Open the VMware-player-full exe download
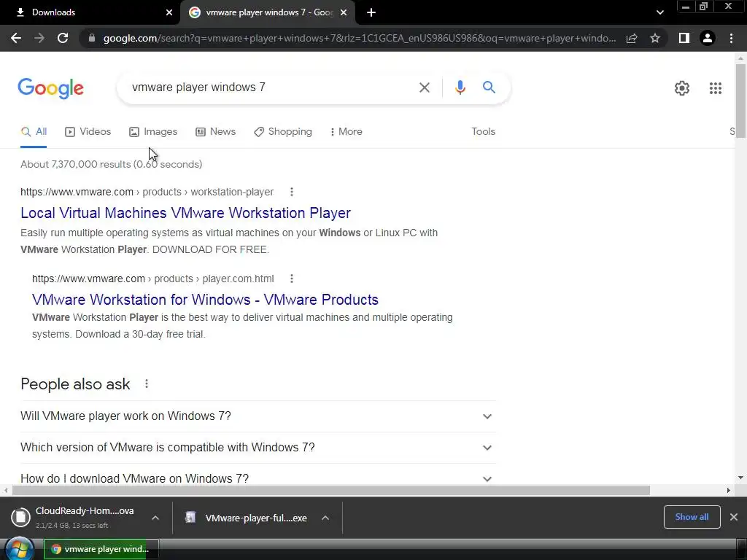 (x=247, y=518)
